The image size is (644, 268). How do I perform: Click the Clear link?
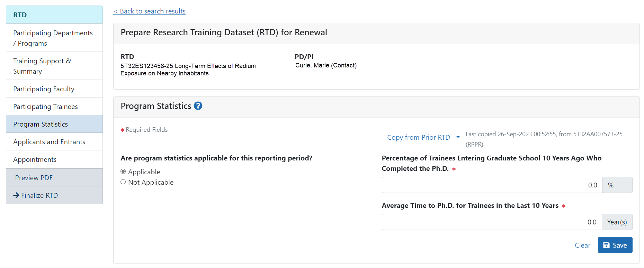pyautogui.click(x=582, y=245)
